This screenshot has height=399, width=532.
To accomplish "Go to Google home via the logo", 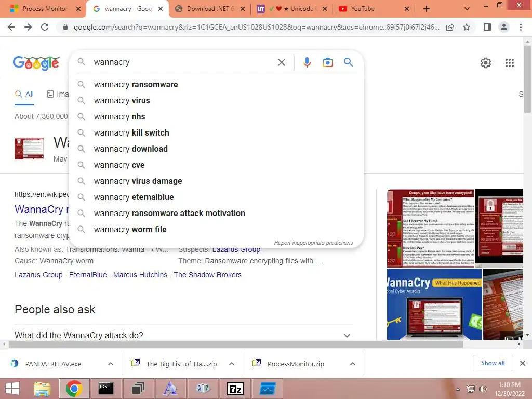I will coord(36,63).
